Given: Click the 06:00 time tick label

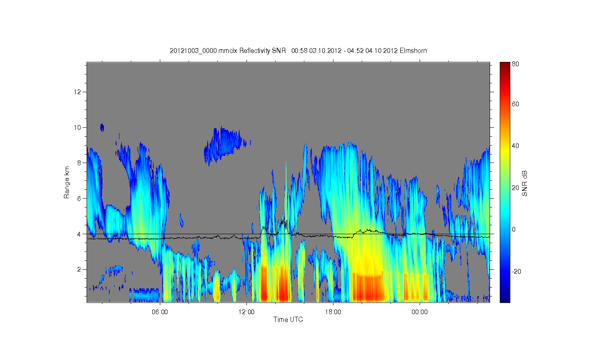Looking at the screenshot, I should 160,312.
